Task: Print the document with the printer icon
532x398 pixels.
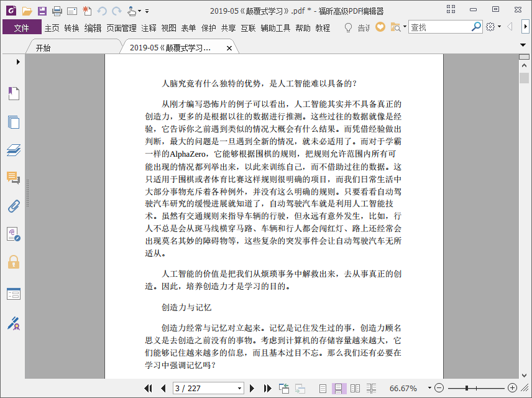Action: (x=57, y=11)
